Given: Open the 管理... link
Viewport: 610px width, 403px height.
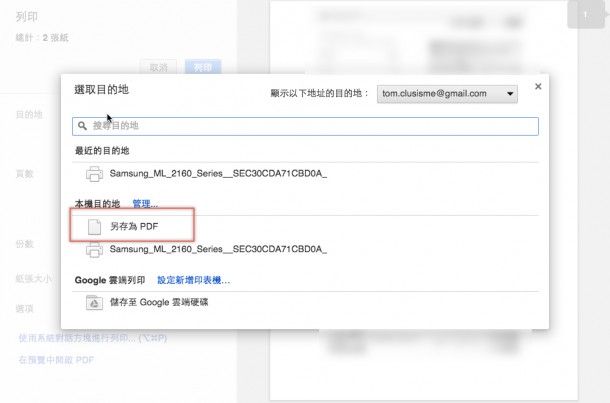Looking at the screenshot, I should point(145,204).
